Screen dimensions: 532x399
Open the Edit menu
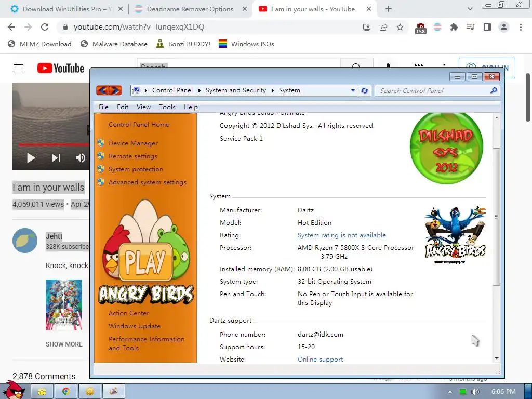[x=123, y=107]
